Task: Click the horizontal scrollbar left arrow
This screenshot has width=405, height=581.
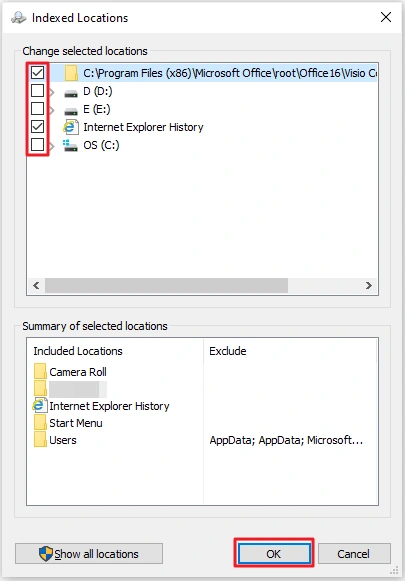Action: coord(36,285)
